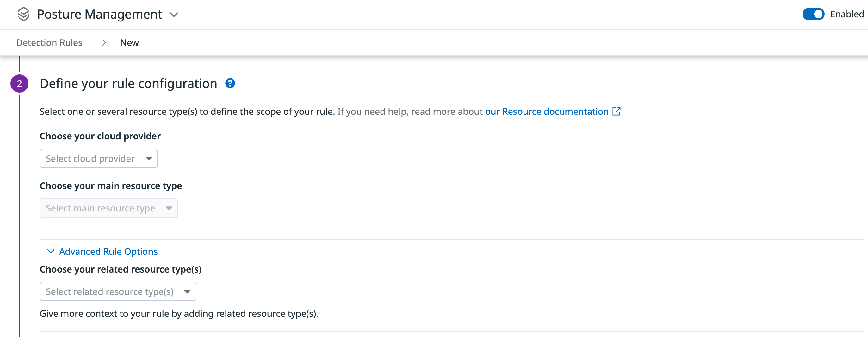The height and width of the screenshot is (337, 868).
Task: Click the New breadcrumb item
Action: point(129,42)
